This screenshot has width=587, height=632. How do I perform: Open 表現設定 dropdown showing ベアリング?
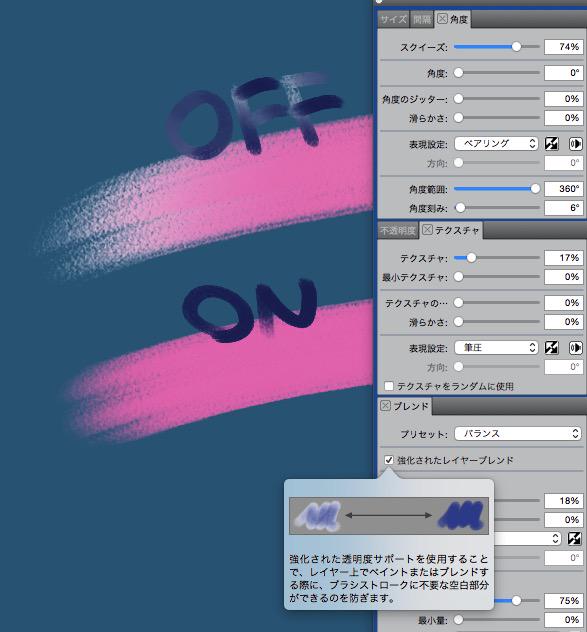496,143
